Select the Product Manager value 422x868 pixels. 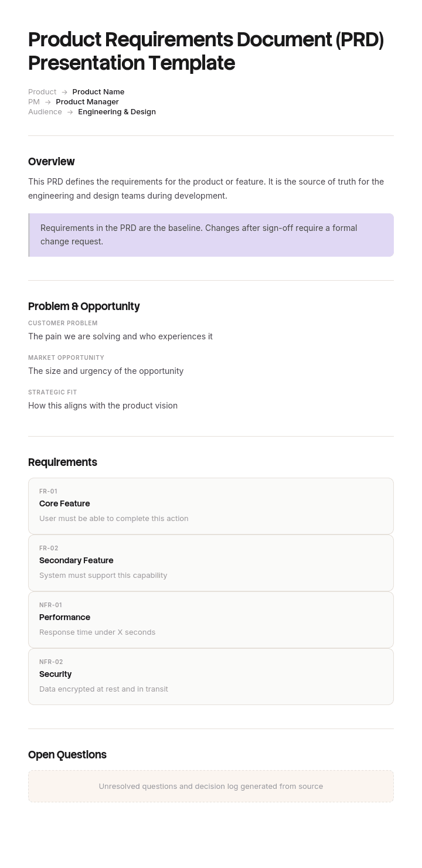(x=87, y=101)
